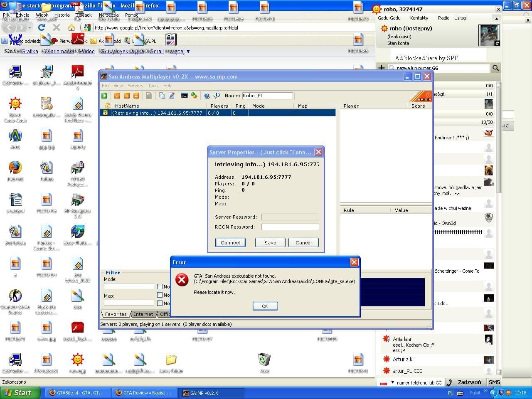Click the server properties pencil toolbar icon
Viewport: 532px width, 399px height.
click(171, 96)
